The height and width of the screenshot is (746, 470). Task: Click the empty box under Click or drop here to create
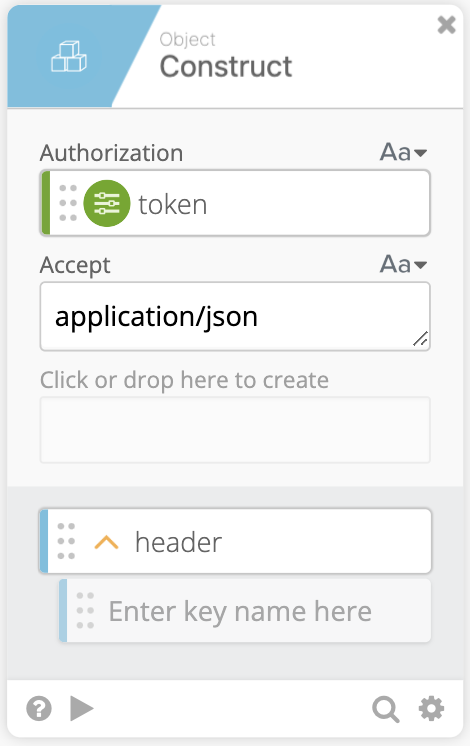coord(235,430)
